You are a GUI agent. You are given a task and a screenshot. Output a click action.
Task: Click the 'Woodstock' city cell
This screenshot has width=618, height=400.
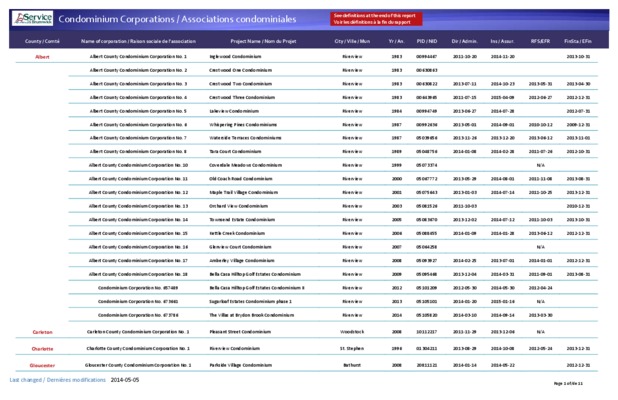click(x=352, y=331)
